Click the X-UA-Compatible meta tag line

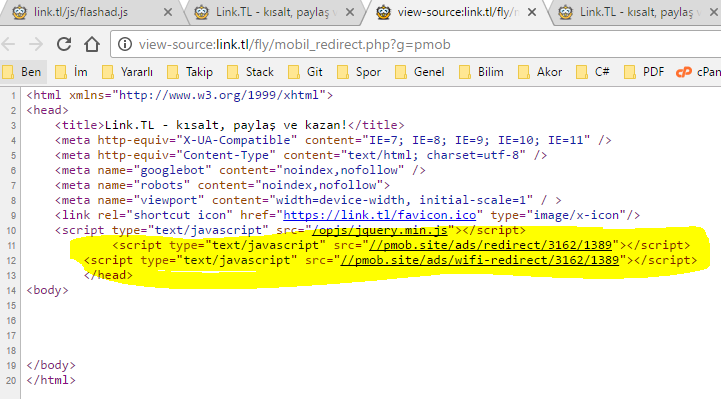click(x=333, y=140)
